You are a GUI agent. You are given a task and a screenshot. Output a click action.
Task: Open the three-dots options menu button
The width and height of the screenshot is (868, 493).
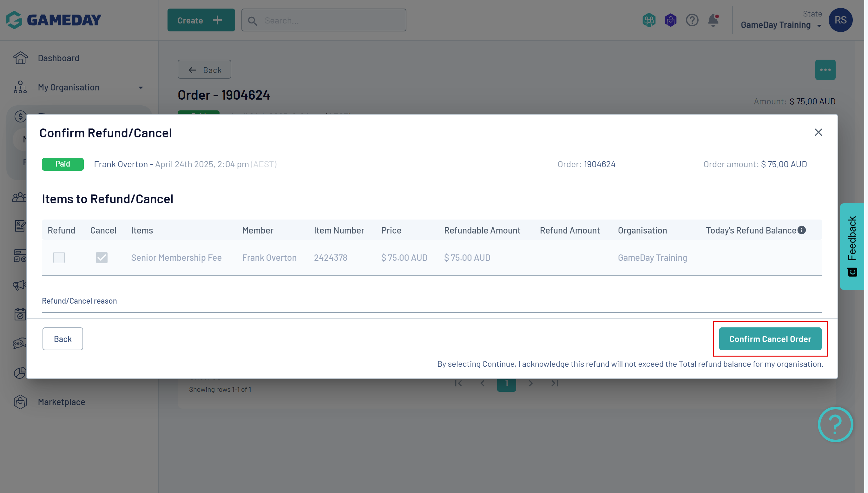tap(825, 70)
